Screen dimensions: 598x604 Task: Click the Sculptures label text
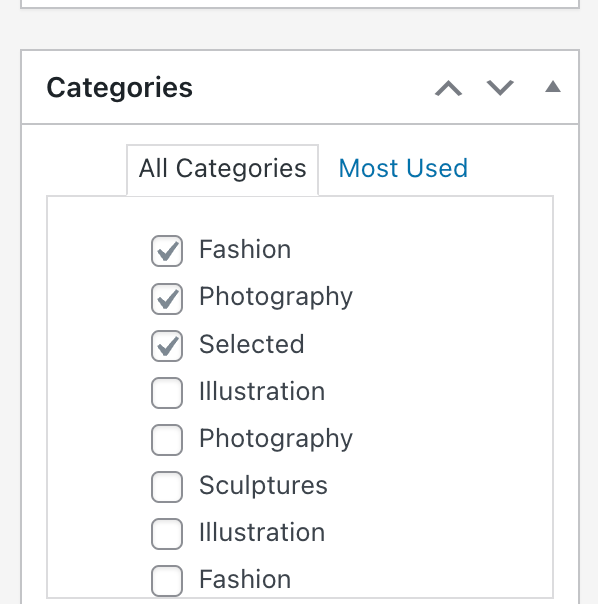pos(263,485)
